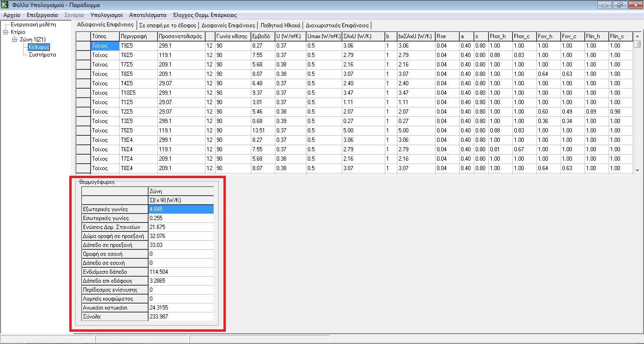This screenshot has height=344, width=644.
Task: Select the Τ3Σ5 description cell
Action: tap(138, 121)
